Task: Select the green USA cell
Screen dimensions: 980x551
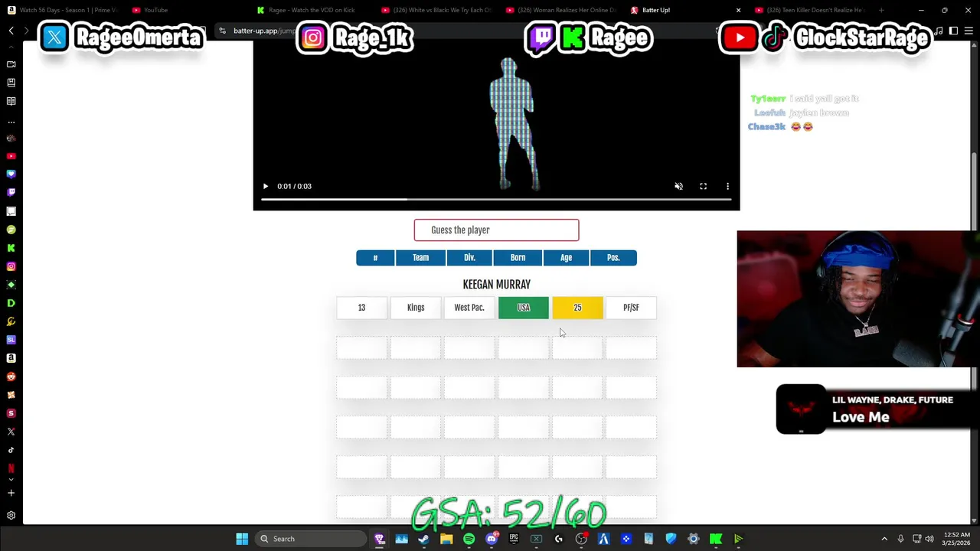Action: pos(524,308)
